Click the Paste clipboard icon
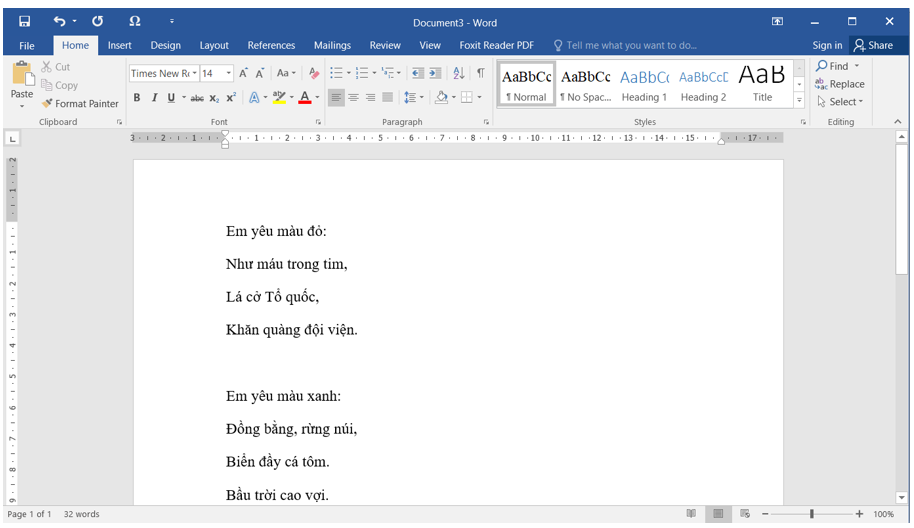 click(x=23, y=73)
